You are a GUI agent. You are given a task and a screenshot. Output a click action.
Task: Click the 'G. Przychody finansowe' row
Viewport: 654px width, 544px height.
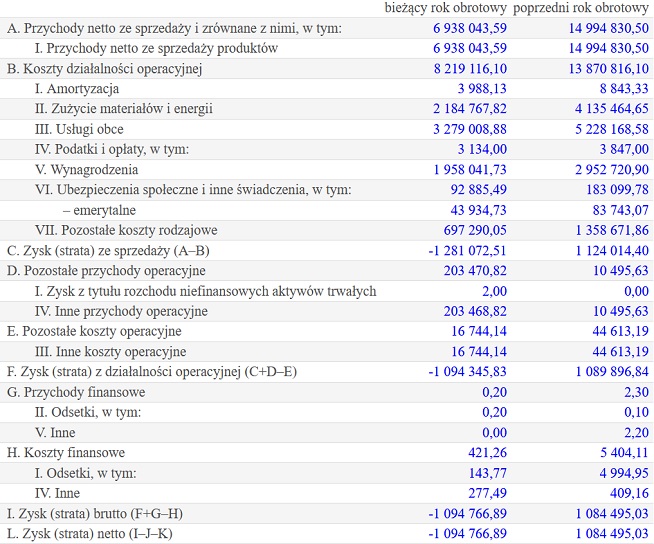[327, 392]
